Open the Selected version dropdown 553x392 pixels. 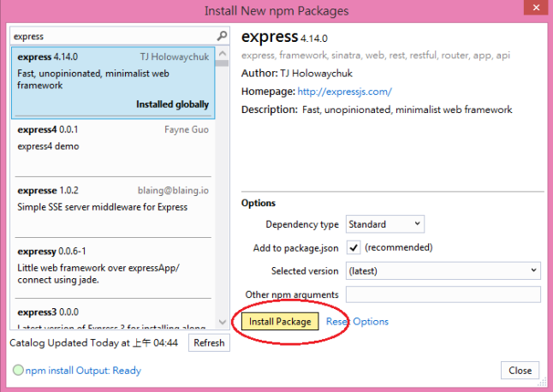tap(443, 270)
